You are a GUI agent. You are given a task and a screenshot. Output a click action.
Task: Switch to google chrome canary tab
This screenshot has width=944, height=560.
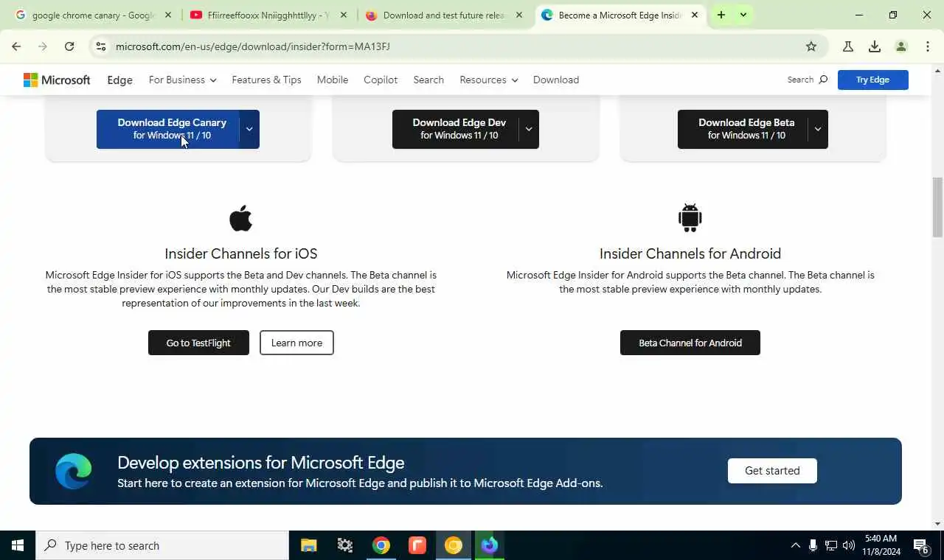click(x=92, y=15)
